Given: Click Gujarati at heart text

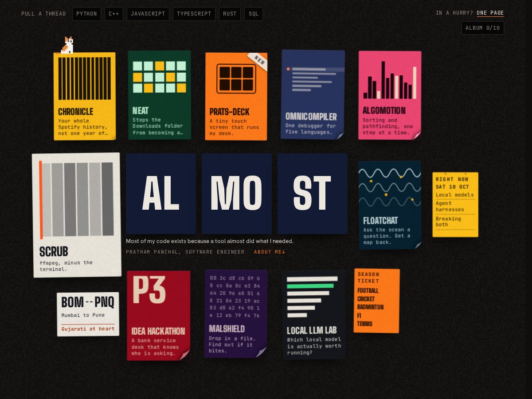Looking at the screenshot, I should tap(88, 329).
